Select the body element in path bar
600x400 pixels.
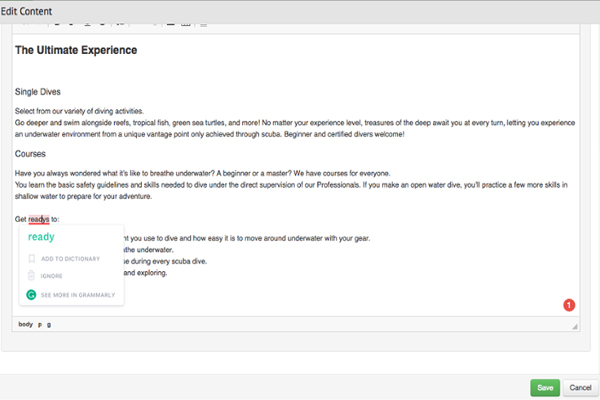point(26,324)
